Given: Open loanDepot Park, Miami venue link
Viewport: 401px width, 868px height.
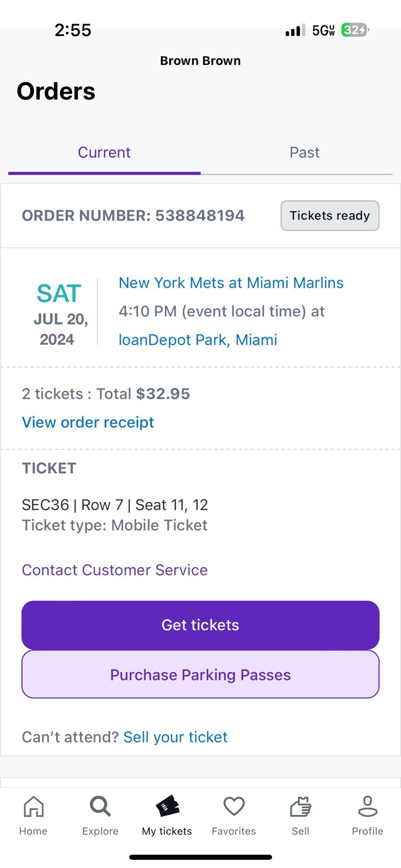Looking at the screenshot, I should [198, 340].
